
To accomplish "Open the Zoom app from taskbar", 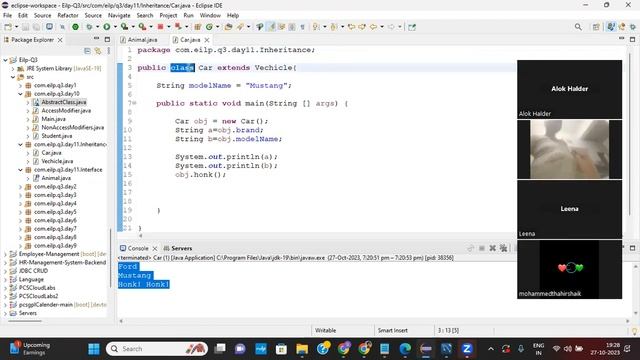I will [x=467, y=349].
